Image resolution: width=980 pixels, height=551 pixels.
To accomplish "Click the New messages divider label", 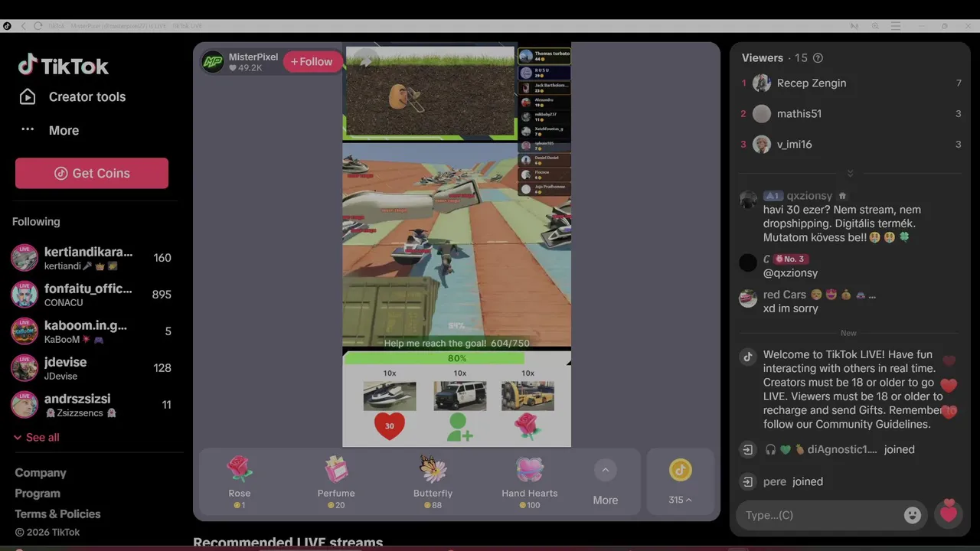I will (x=848, y=334).
